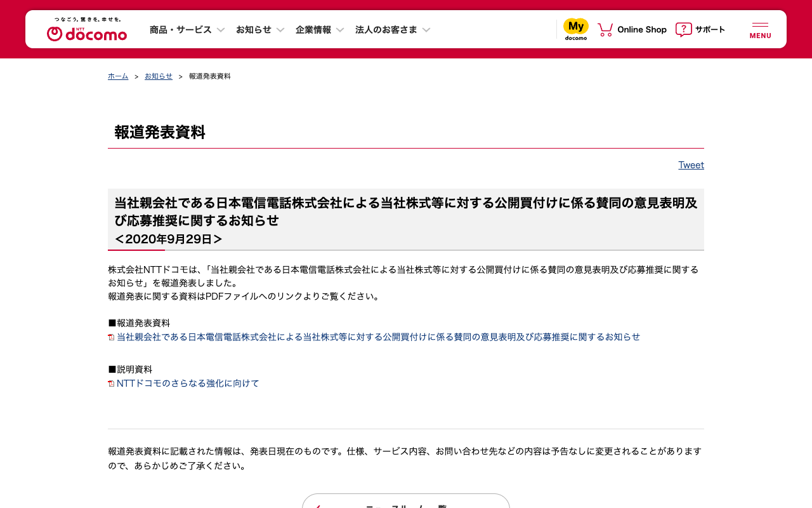Open the 法人のお客さま menu
Viewport: 812px width, 508px height.
386,30
